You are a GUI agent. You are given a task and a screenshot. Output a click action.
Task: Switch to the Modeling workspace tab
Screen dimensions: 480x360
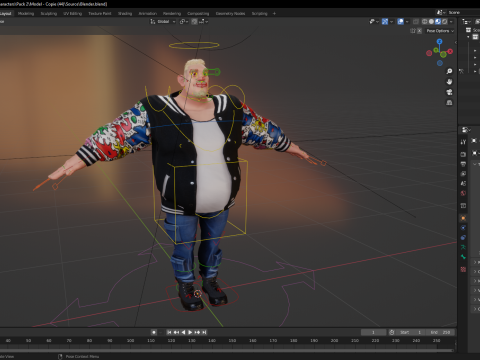coord(26,13)
